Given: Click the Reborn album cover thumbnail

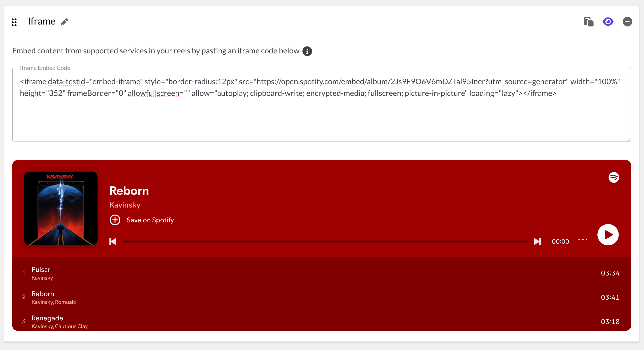Looking at the screenshot, I should pos(60,208).
